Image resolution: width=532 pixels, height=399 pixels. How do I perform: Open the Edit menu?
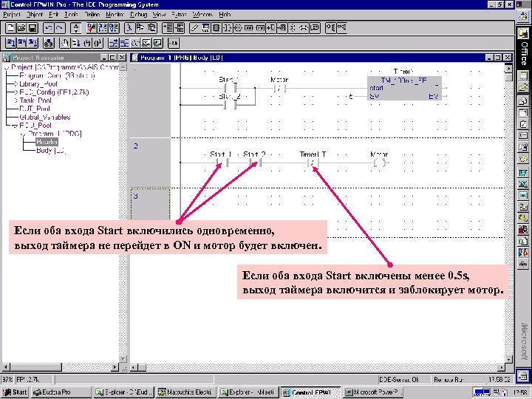pyautogui.click(x=54, y=15)
